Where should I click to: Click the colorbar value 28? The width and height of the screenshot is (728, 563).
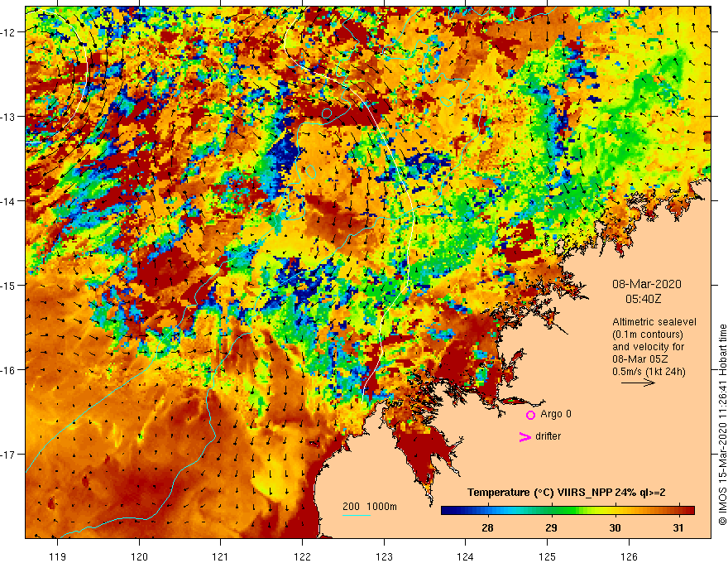(487, 527)
